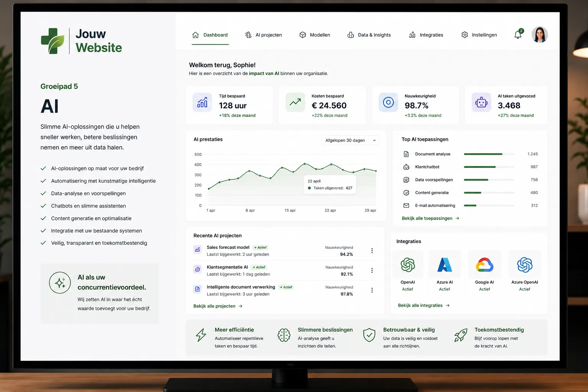Screen dimensions: 588x392
Task: Click the Jouw Website leaf logo
Action: point(53,41)
